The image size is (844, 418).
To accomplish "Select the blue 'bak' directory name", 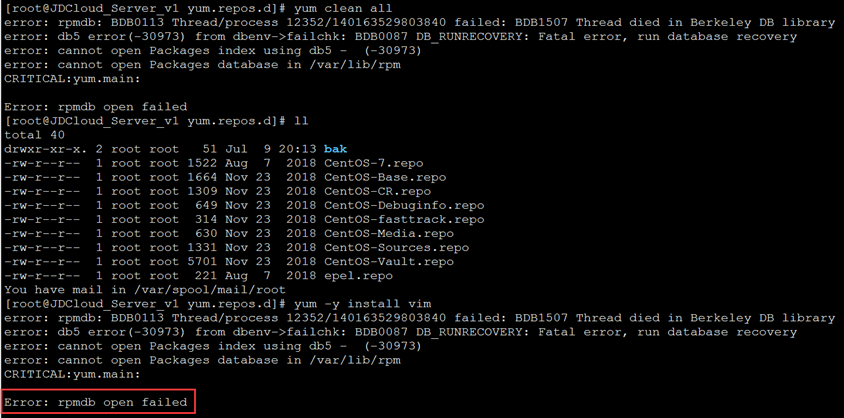I will click(x=335, y=149).
